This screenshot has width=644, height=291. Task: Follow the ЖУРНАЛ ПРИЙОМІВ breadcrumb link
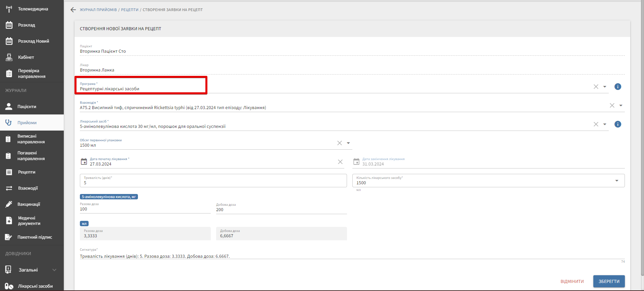click(98, 10)
